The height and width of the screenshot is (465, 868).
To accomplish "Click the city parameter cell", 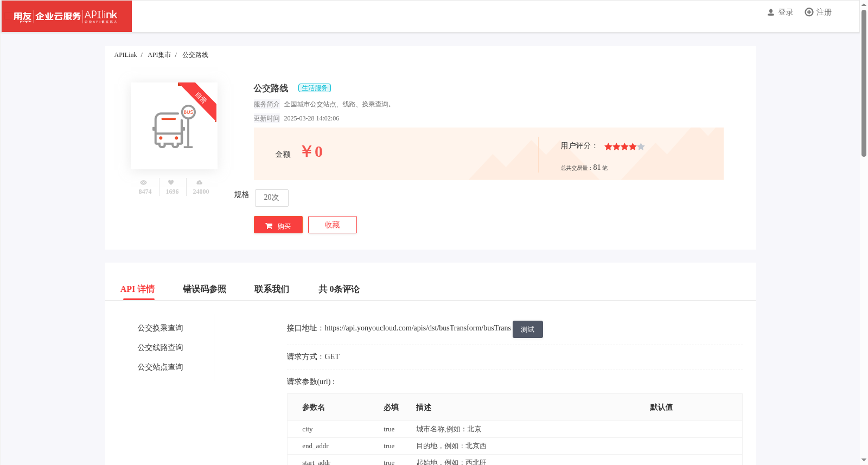I will 308,429.
